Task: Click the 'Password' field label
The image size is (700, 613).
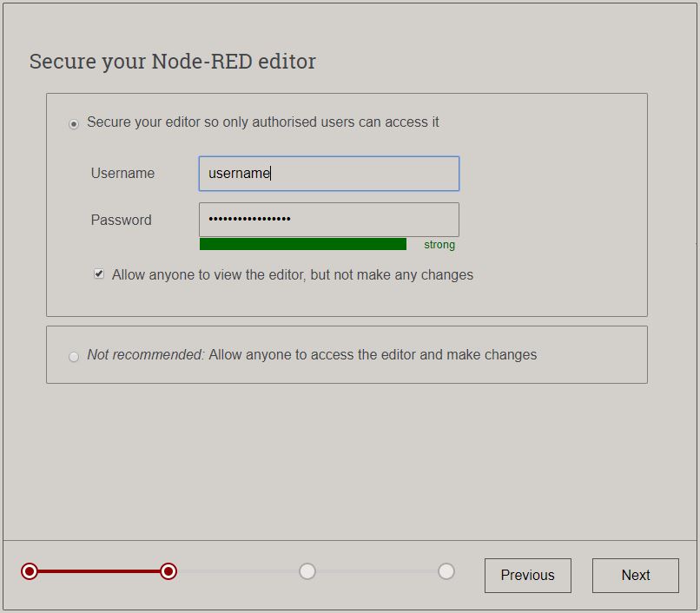Action: (x=121, y=221)
